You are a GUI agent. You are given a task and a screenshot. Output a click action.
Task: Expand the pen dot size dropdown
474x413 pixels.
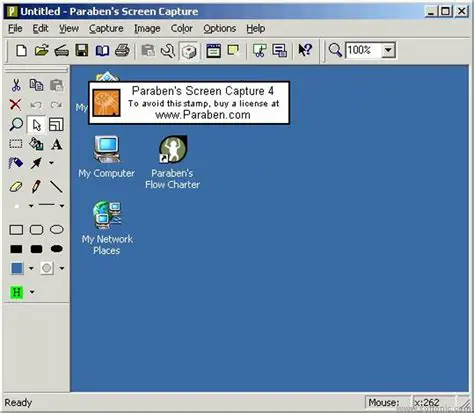(x=31, y=206)
